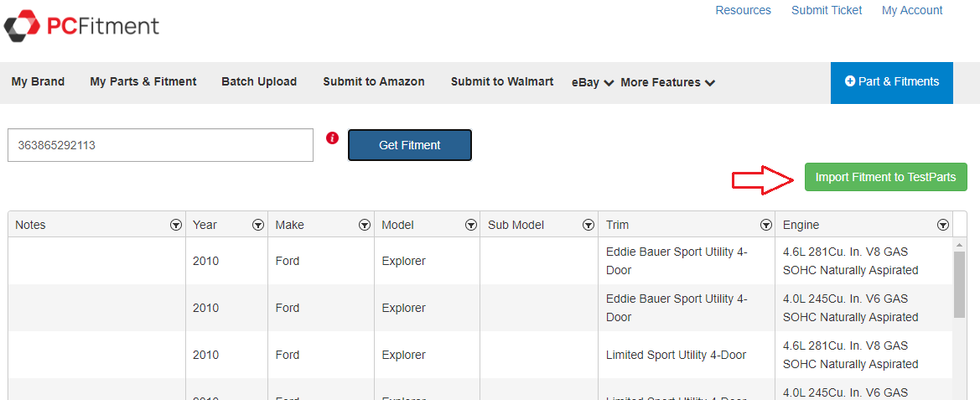Open Batch Upload page
Screen dimensions: 980x400
click(259, 82)
